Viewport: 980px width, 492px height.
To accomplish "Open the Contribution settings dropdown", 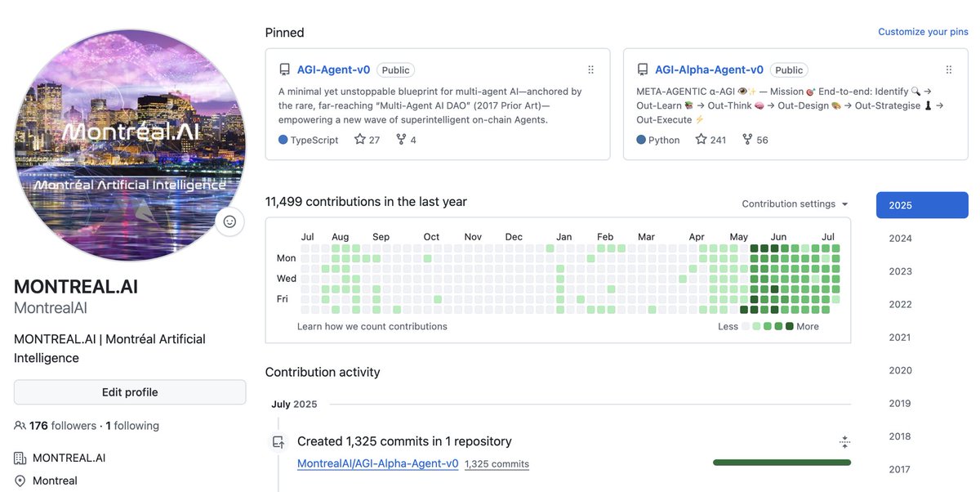I will click(x=795, y=204).
